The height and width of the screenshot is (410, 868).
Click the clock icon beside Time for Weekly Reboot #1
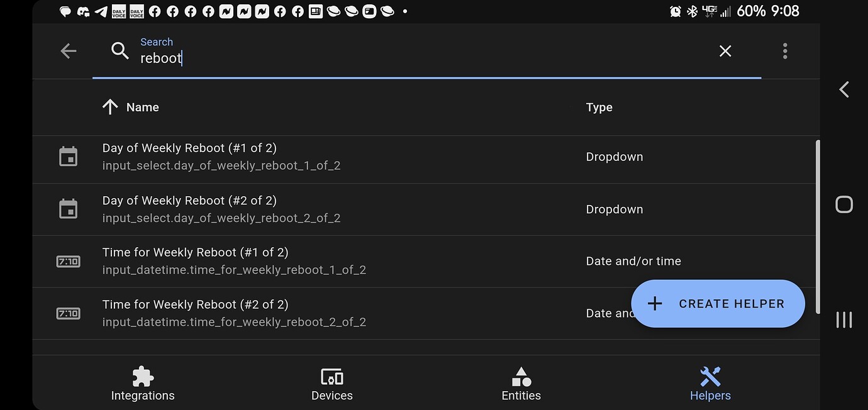click(x=68, y=261)
